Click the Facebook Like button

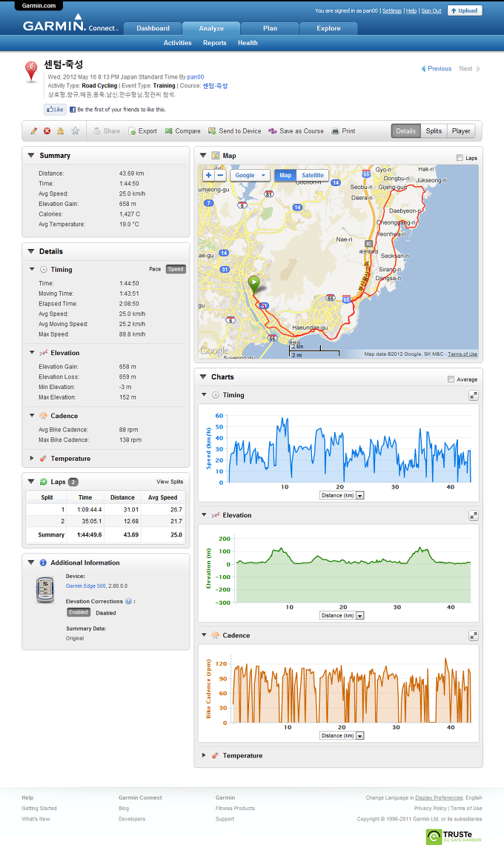pyautogui.click(x=55, y=110)
